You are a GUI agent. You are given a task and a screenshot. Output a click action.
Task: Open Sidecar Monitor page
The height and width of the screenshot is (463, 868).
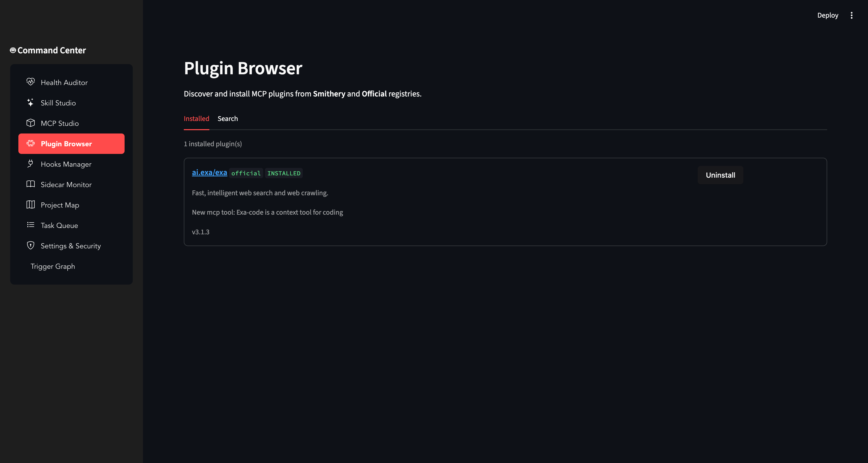pos(71,185)
